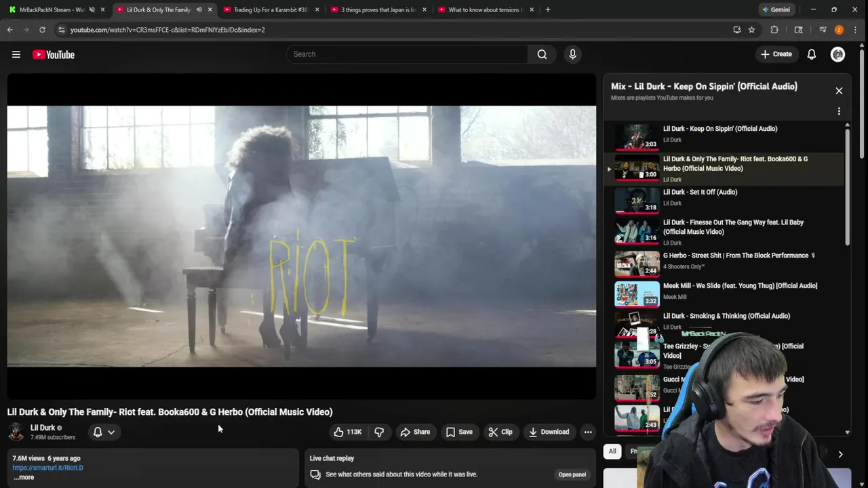Click the install app icon in address bar

tap(737, 30)
